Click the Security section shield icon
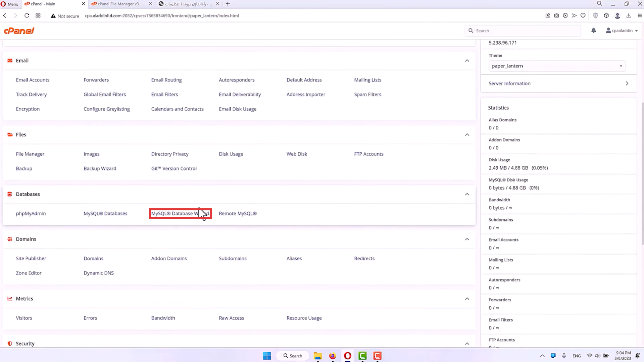Screen dimensions: 644x362 tap(10, 344)
